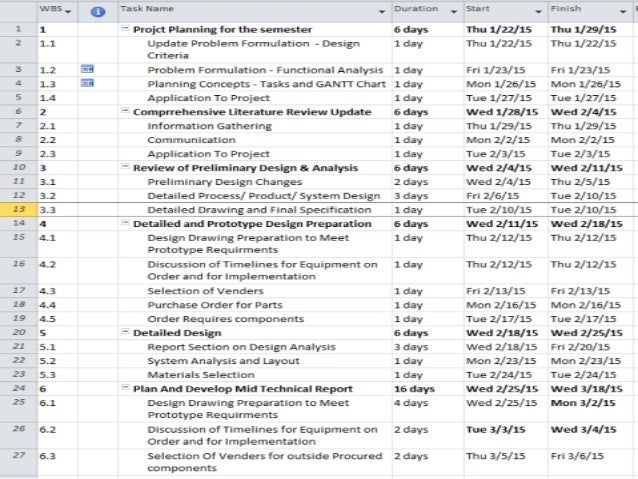Collapse the Projct Planning for the semester group
The image size is (638, 479).
pos(125,30)
